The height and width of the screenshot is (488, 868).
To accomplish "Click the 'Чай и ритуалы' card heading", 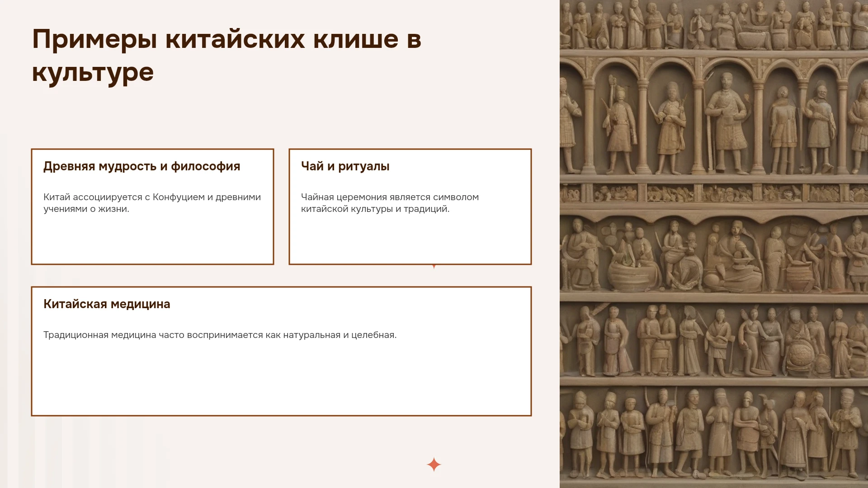I will point(345,166).
